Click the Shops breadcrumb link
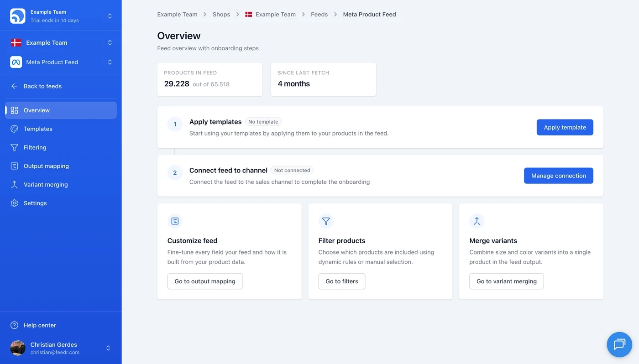 click(221, 15)
